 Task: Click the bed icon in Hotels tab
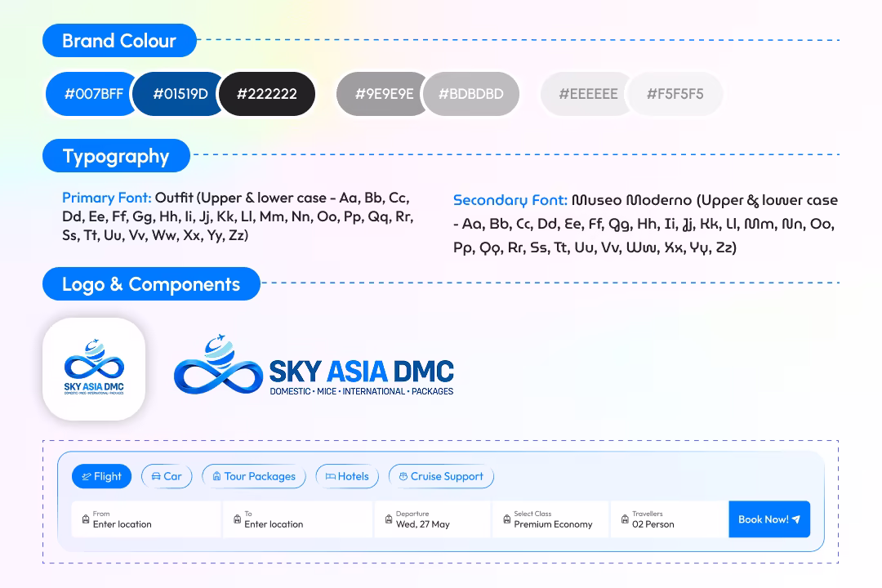[330, 477]
